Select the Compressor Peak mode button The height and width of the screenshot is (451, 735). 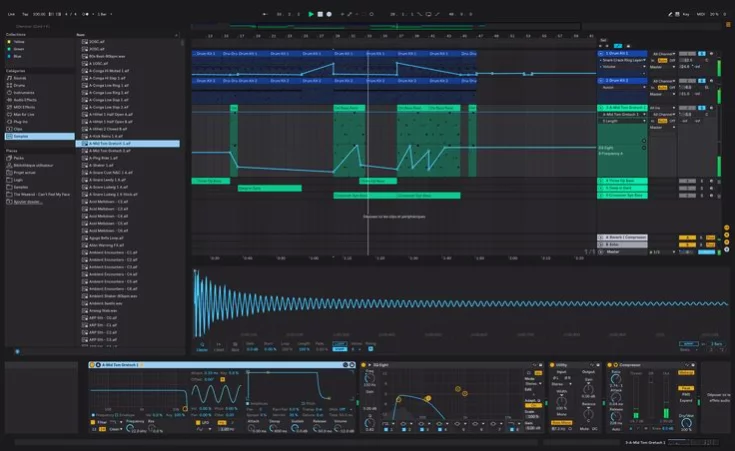[x=685, y=388]
